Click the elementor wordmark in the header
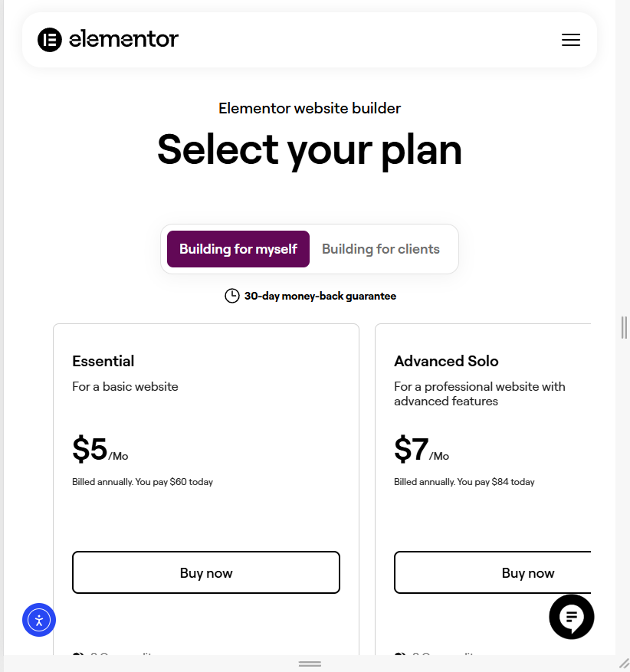Screen dimensions: 630x672 point(123,39)
